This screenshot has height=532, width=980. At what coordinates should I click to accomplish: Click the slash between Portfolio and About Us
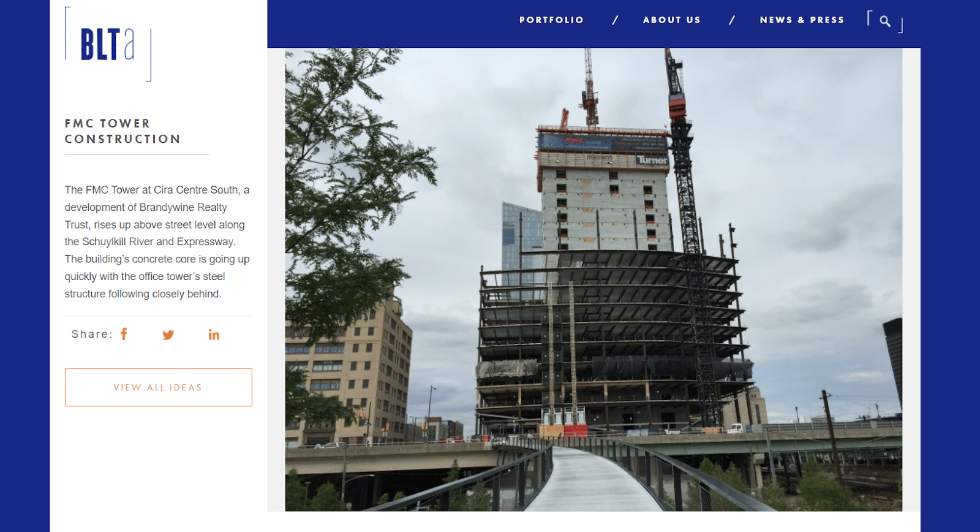coord(615,20)
